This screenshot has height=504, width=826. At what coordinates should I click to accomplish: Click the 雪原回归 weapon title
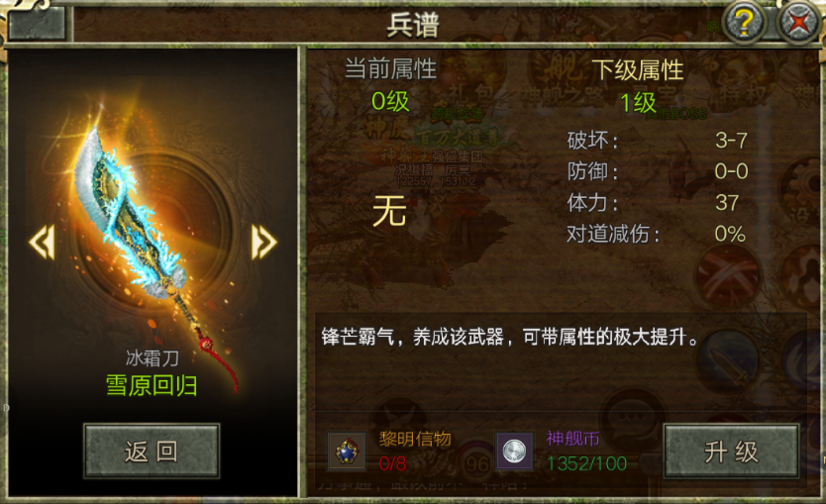(x=152, y=386)
